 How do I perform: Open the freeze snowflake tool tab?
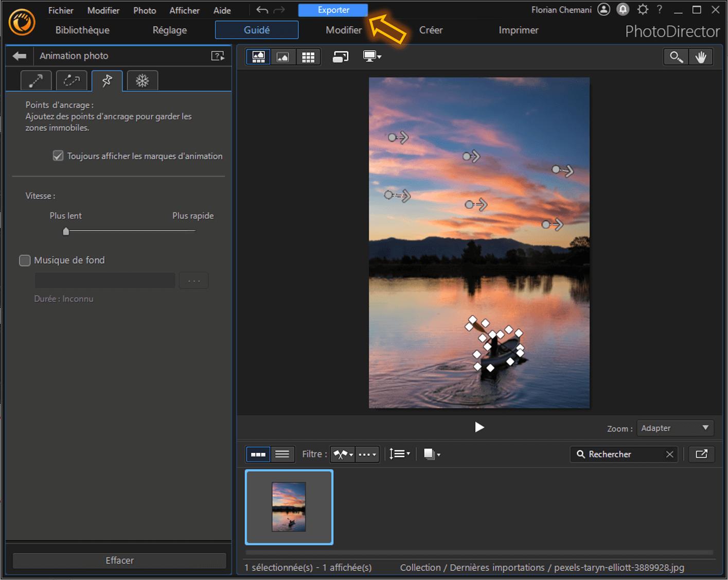click(142, 81)
